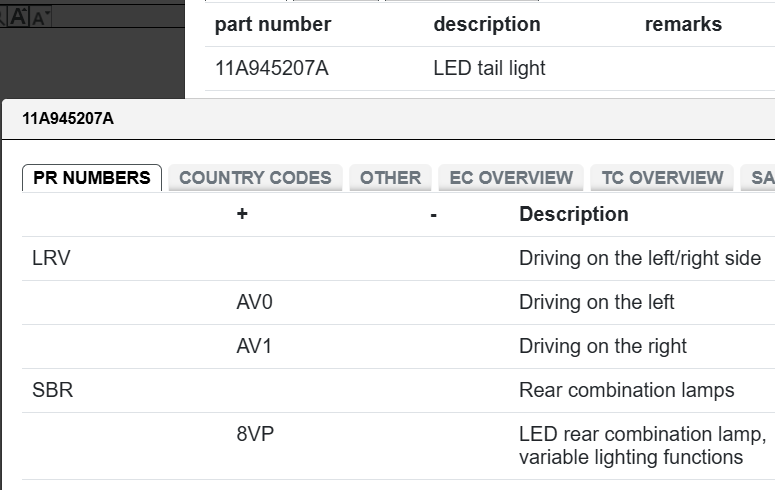
Task: Click the decrease font size icon
Action: pos(41,17)
